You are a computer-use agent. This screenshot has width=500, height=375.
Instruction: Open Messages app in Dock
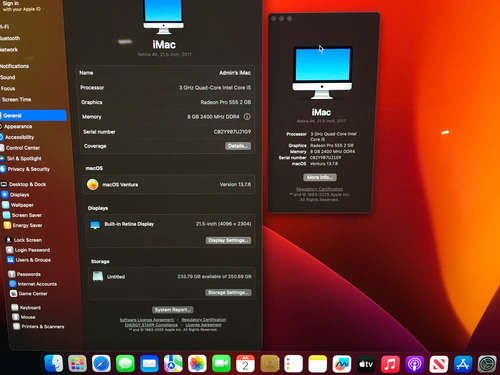coord(125,363)
